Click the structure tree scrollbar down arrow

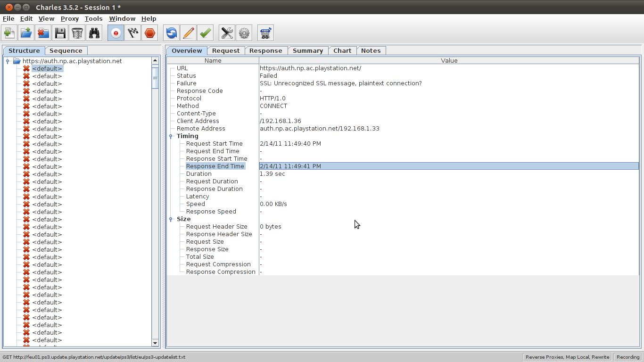pos(156,343)
